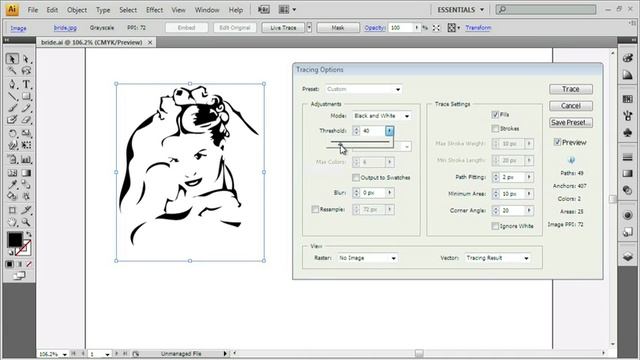Open the Edit menu
640x360 pixels.
(52, 10)
